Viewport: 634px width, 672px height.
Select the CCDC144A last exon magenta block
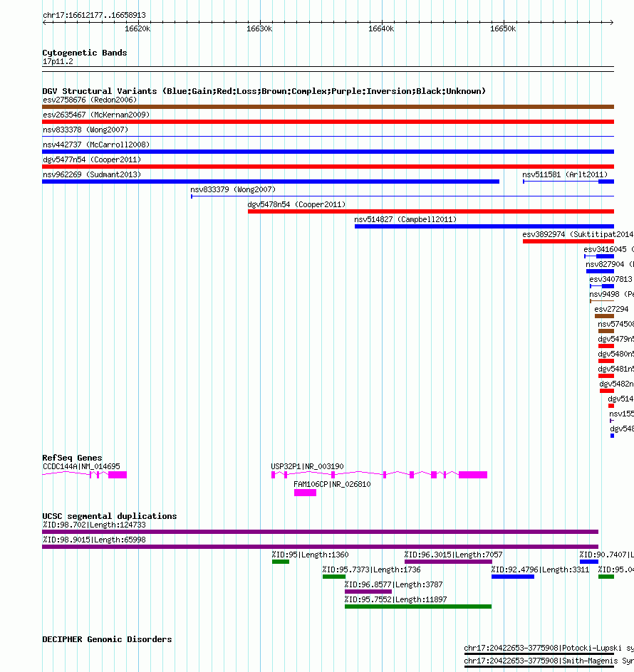pos(118,474)
